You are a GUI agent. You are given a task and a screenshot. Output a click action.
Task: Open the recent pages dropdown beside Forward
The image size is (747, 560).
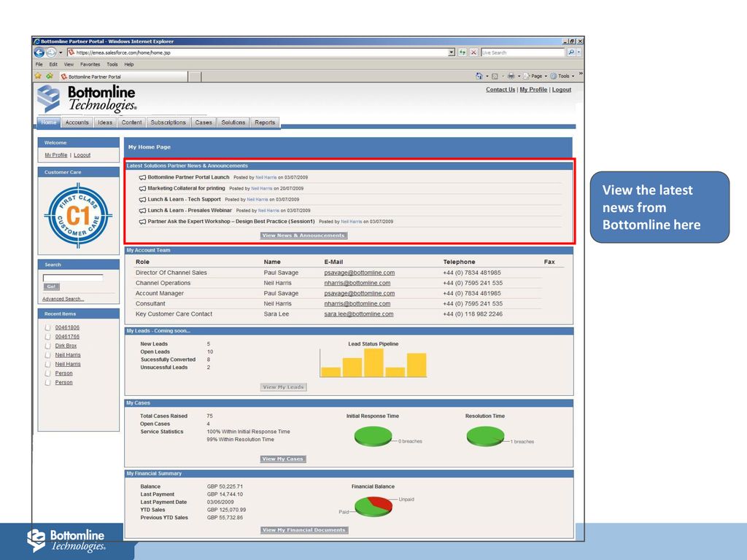61,52
